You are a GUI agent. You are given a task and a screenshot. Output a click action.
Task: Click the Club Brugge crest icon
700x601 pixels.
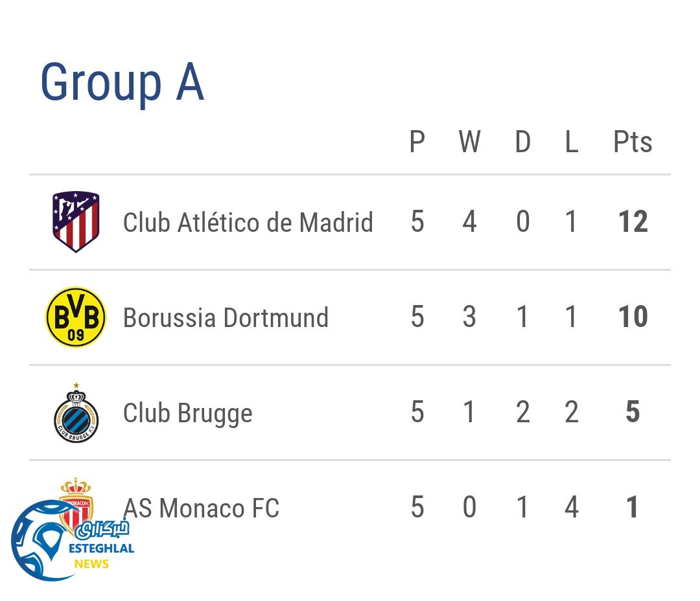(x=76, y=413)
